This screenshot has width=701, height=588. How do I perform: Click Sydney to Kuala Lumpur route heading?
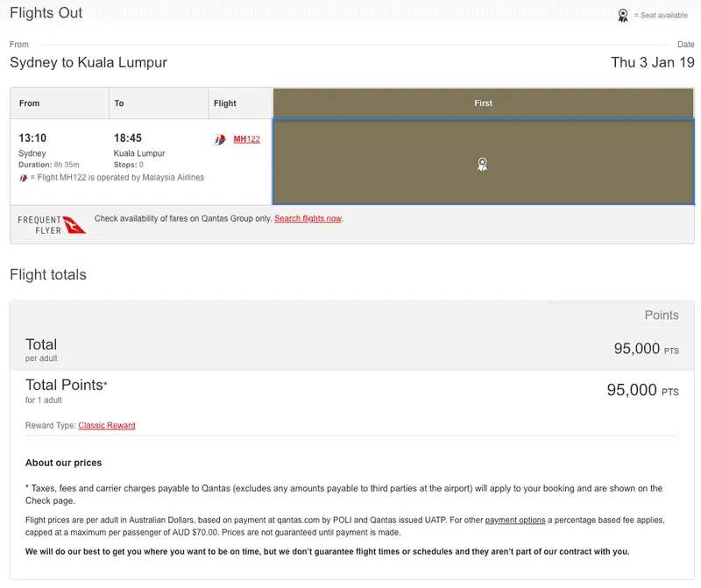[x=89, y=62]
